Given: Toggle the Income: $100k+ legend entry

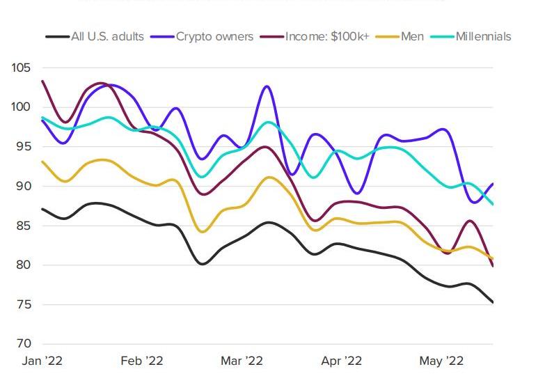Looking at the screenshot, I should pos(326,36).
